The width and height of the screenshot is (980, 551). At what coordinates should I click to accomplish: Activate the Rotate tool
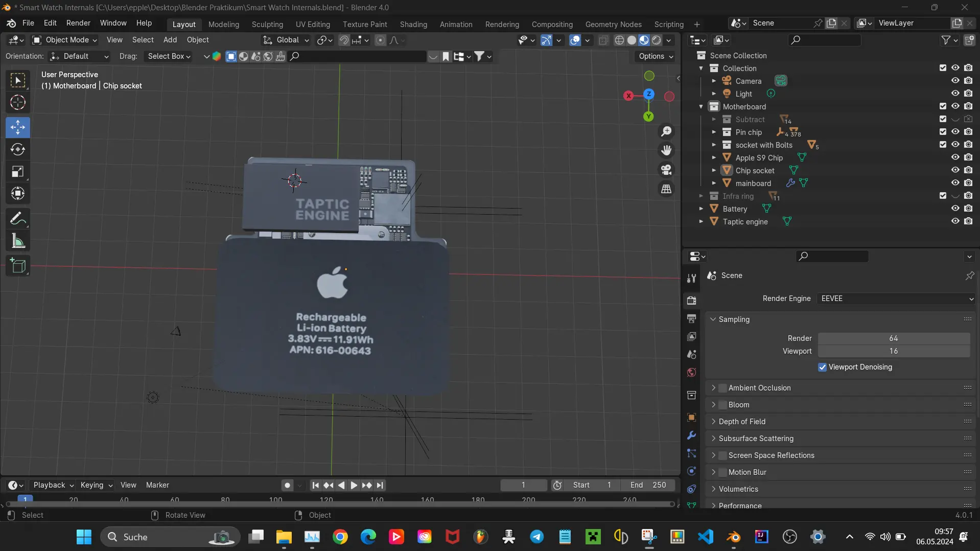(x=18, y=149)
